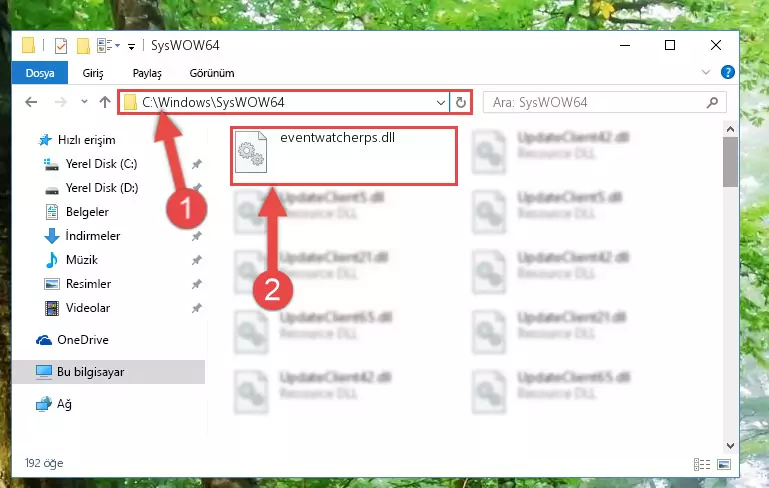Click the pin icon next to Resimler
The image size is (769, 488).
(x=197, y=284)
